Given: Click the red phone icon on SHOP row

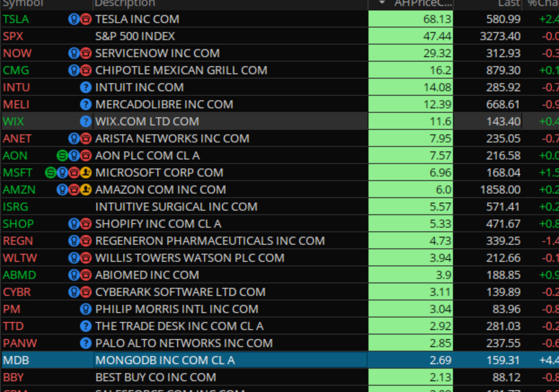Looking at the screenshot, I should tap(86, 224).
